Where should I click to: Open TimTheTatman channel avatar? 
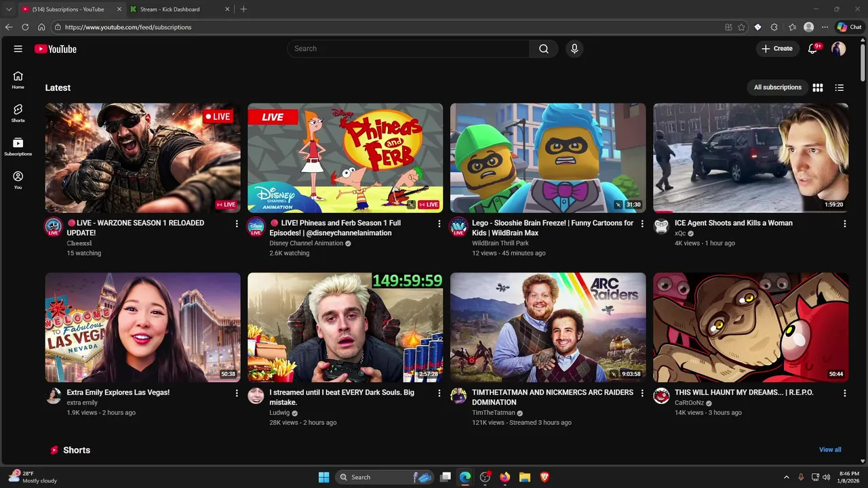459,396
